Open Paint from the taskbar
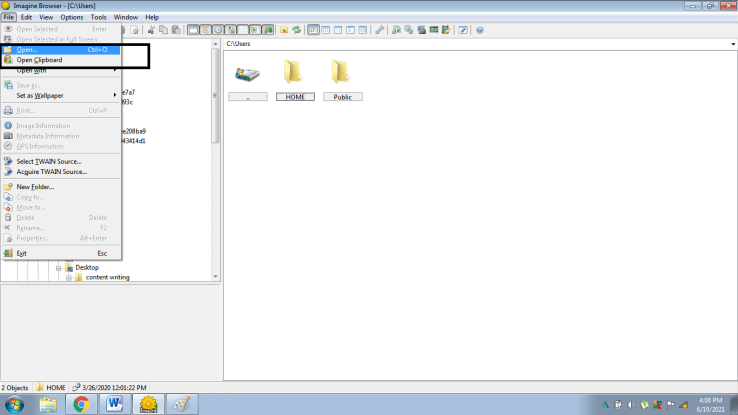 click(182, 404)
